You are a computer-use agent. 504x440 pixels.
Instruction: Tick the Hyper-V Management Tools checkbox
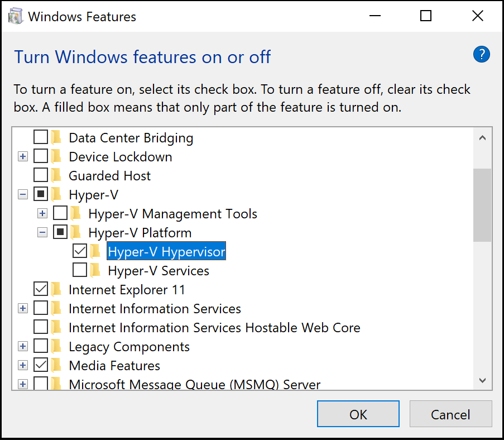click(x=60, y=214)
